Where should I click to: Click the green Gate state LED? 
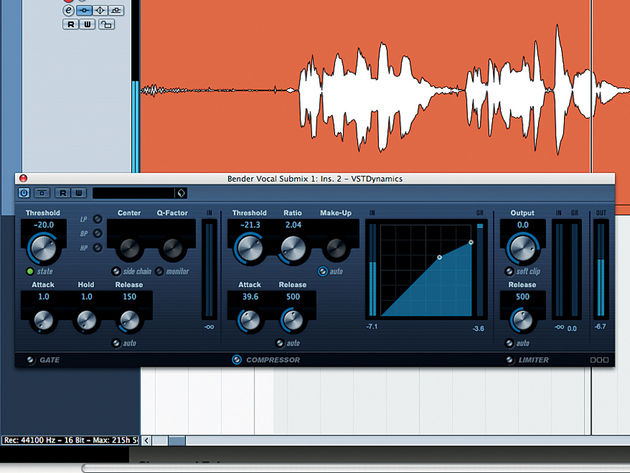[30, 271]
